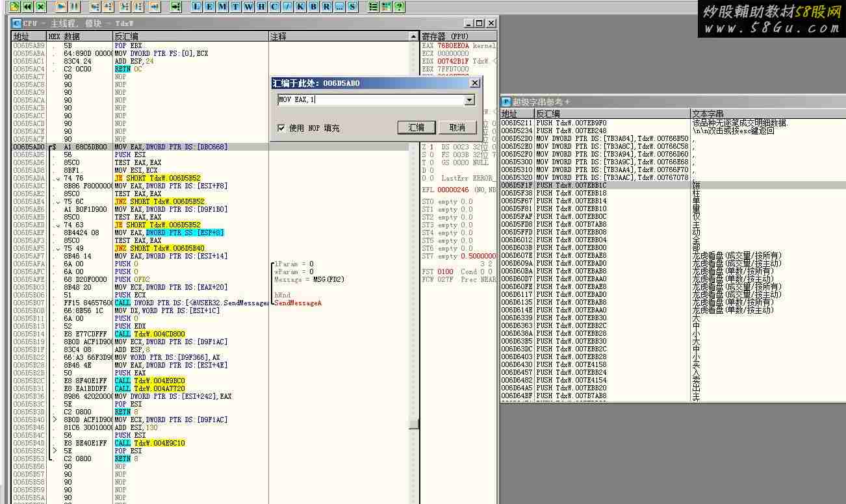Click the Step over toolbar icon
Screen dimensions: 846x504
[x=108, y=6]
